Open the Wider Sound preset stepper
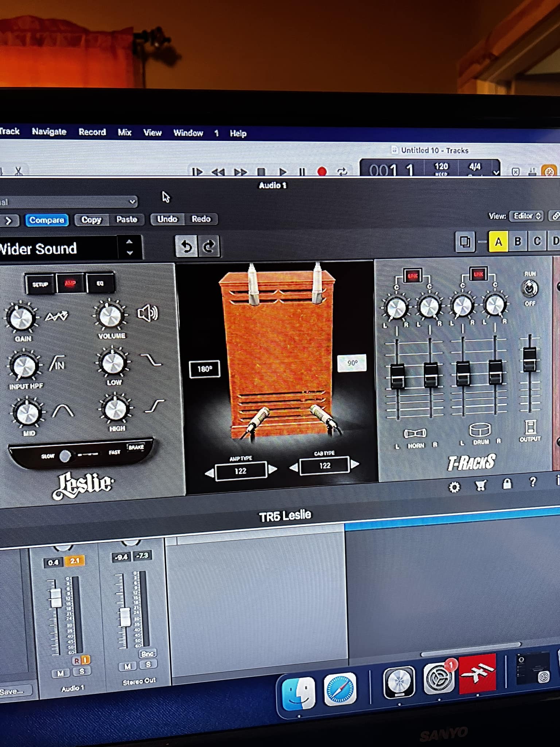560x747 pixels. coord(129,247)
